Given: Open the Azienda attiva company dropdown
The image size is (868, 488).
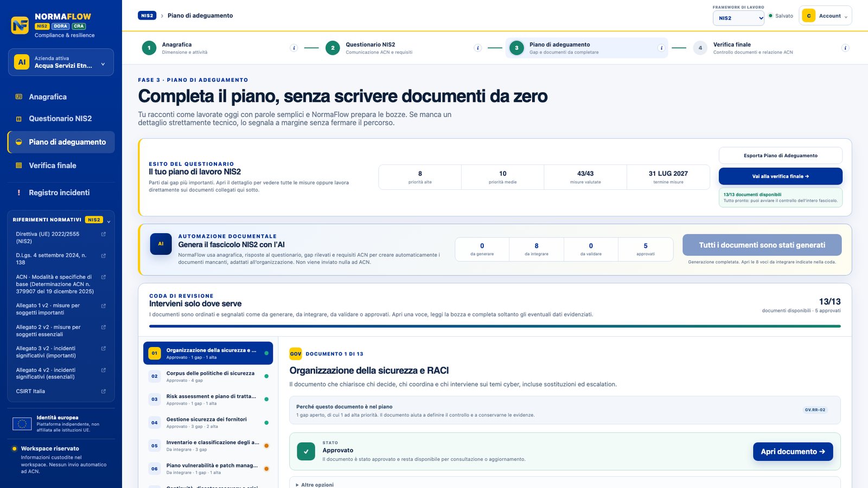Looking at the screenshot, I should (x=61, y=62).
